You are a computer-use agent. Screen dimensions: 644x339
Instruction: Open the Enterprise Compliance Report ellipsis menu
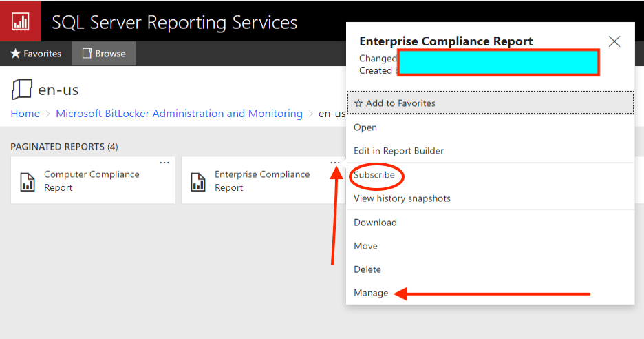coord(335,163)
